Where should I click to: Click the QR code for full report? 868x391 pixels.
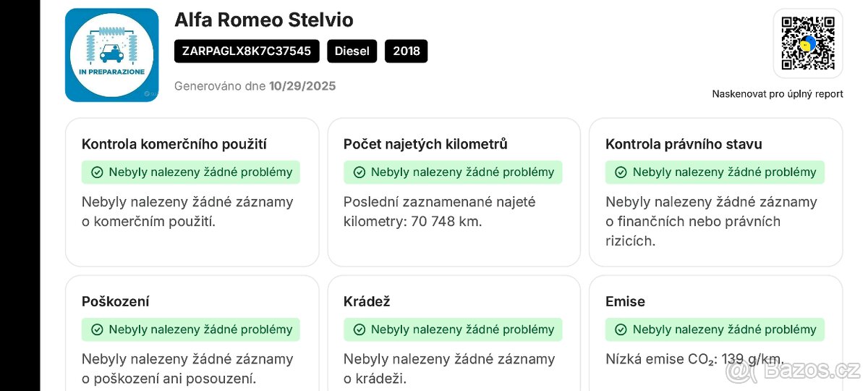[807, 43]
